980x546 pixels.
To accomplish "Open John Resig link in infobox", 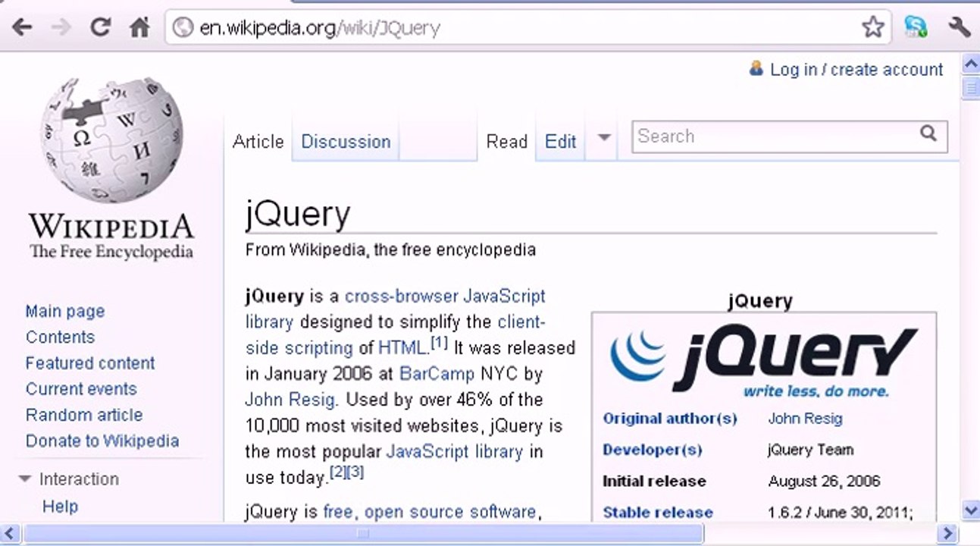I will coord(805,419).
